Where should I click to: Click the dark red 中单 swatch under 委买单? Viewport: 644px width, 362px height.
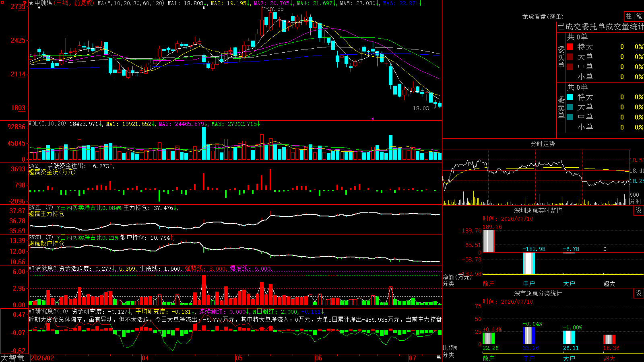click(570, 66)
